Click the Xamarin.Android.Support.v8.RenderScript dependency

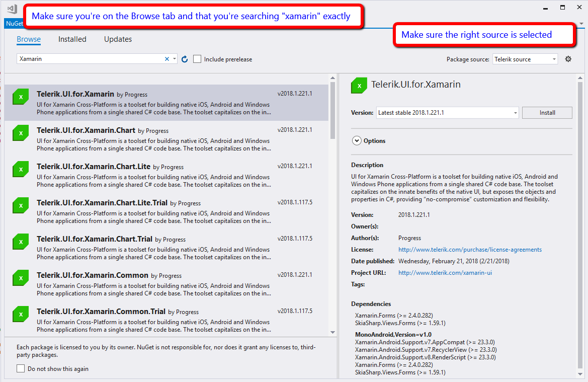point(425,357)
